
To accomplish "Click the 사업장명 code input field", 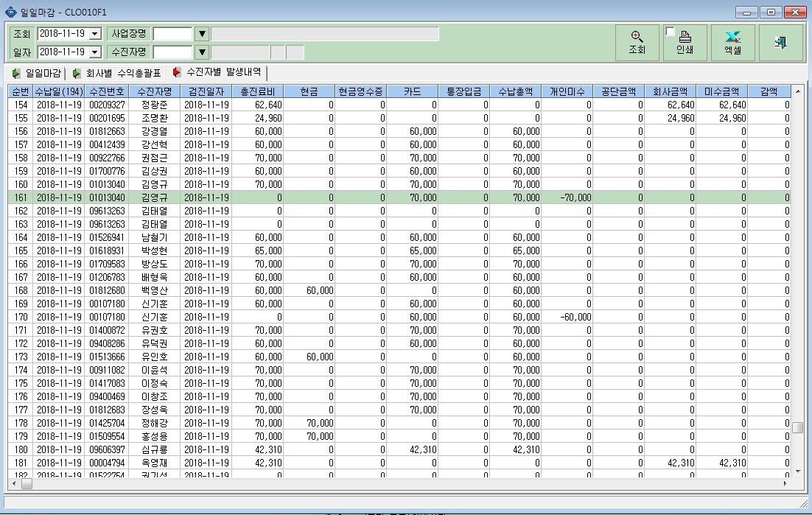I will (x=173, y=34).
